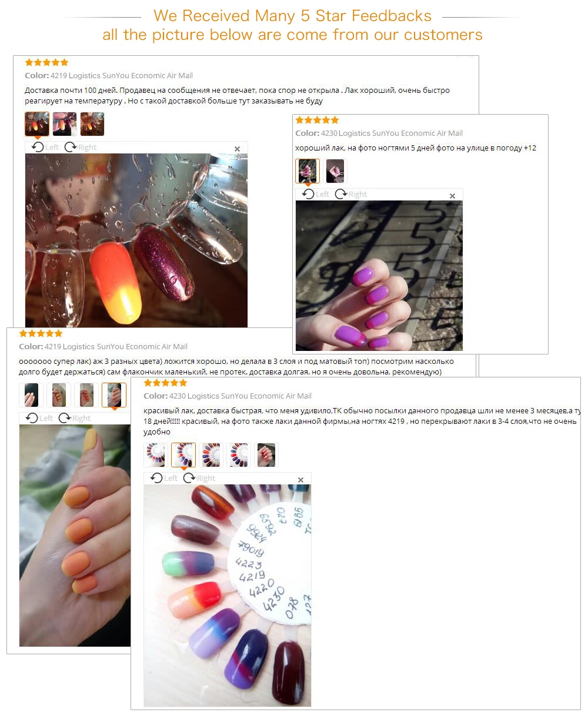Rotate left the purple manicure photo
Image resolution: width=588 pixels, height=726 pixels.
(x=316, y=194)
